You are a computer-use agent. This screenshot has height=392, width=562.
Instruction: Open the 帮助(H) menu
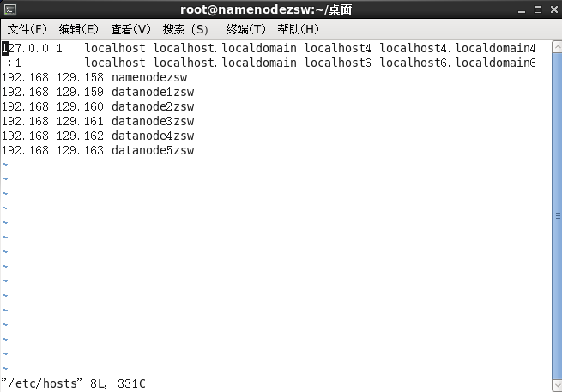pos(299,29)
